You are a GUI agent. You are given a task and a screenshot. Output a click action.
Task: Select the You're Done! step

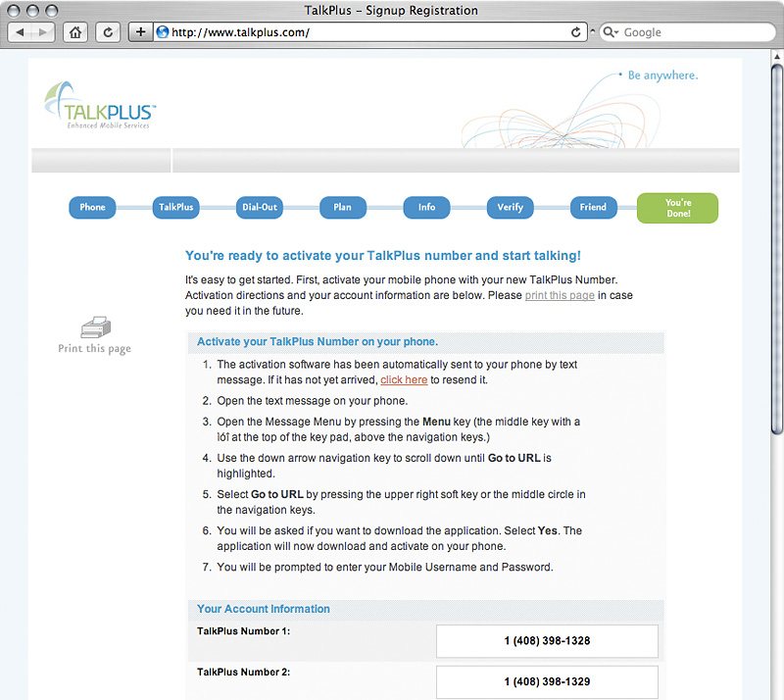[x=677, y=208]
